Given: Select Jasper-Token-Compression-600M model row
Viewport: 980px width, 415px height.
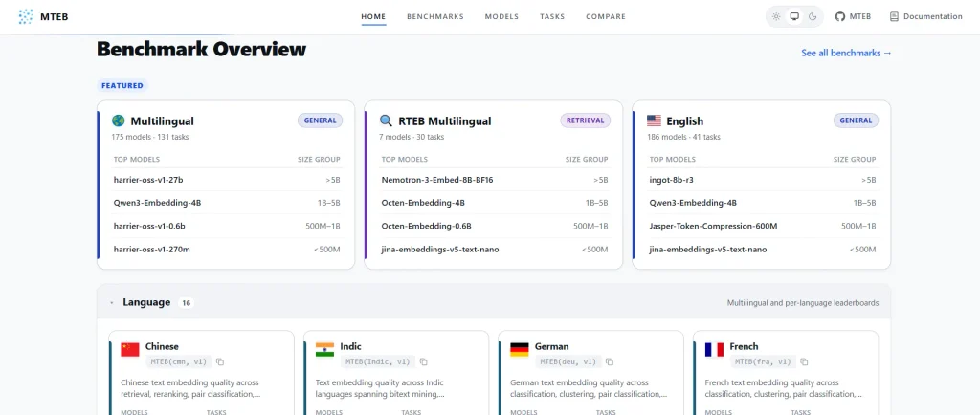Looking at the screenshot, I should coord(763,226).
